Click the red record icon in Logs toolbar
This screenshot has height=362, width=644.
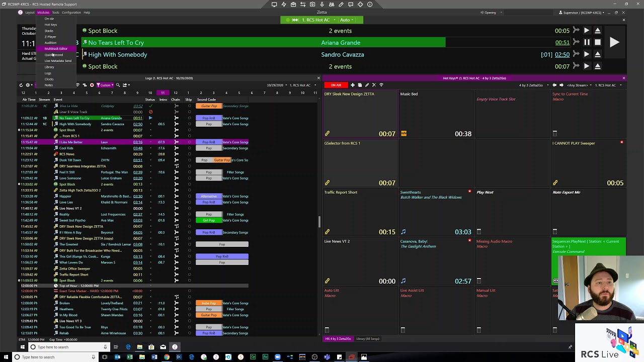tap(92, 85)
